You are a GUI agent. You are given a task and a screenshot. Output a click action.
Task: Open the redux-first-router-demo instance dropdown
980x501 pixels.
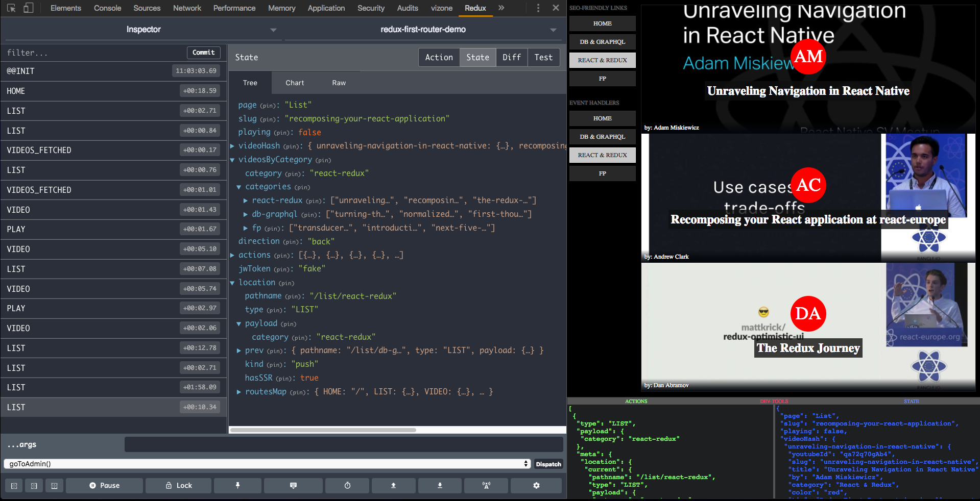click(423, 30)
